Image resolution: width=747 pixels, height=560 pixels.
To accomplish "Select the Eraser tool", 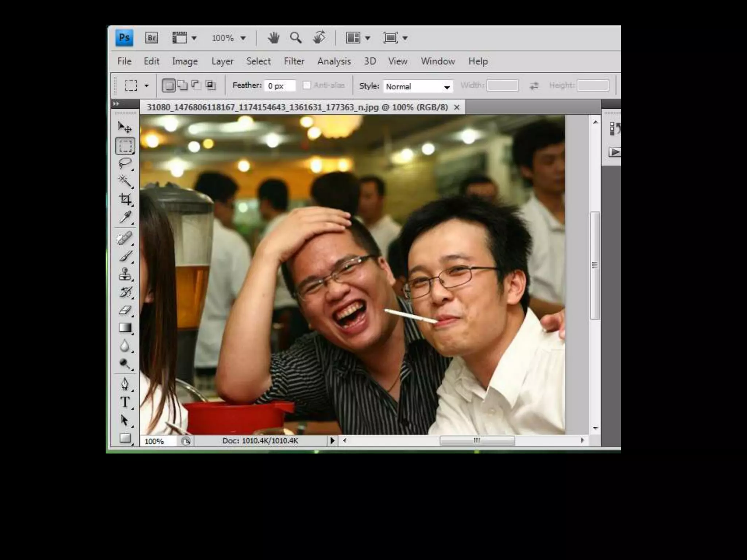I will (125, 310).
